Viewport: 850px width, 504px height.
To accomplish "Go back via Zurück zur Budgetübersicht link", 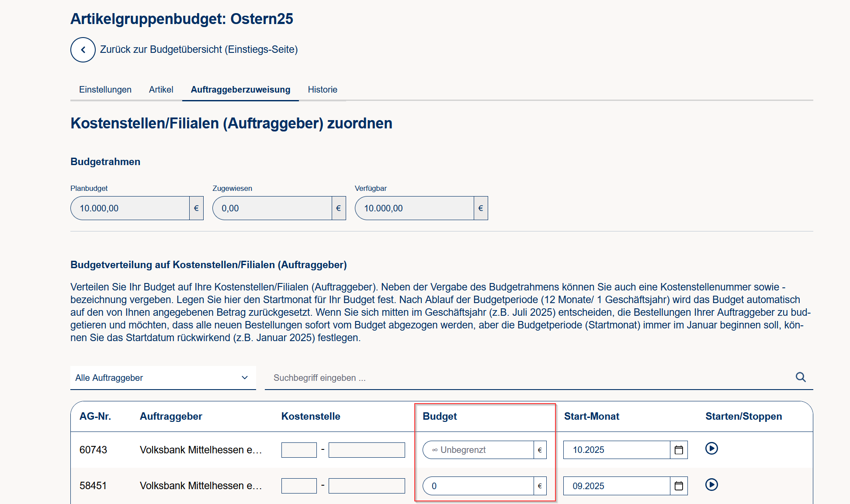I will click(x=199, y=49).
